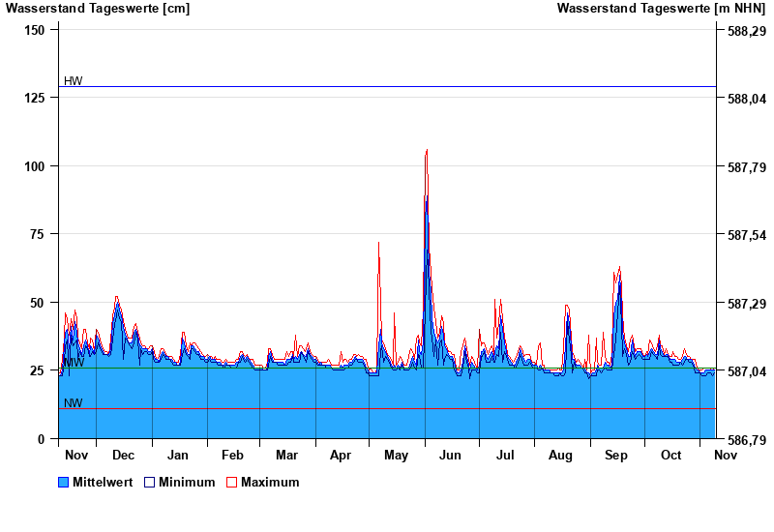Click the Apr month label on x-axis
The height and width of the screenshot is (532, 774).
341,455
